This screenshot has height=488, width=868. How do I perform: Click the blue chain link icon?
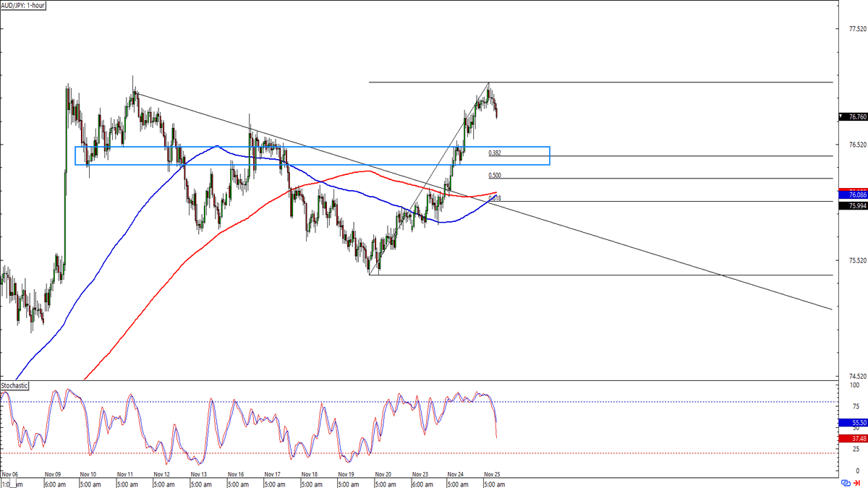[x=846, y=483]
